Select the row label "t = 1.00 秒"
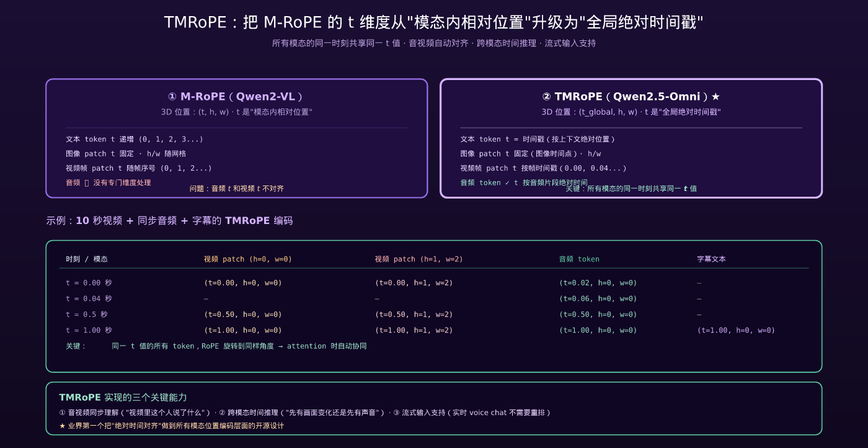The width and height of the screenshot is (868, 448). pos(89,330)
